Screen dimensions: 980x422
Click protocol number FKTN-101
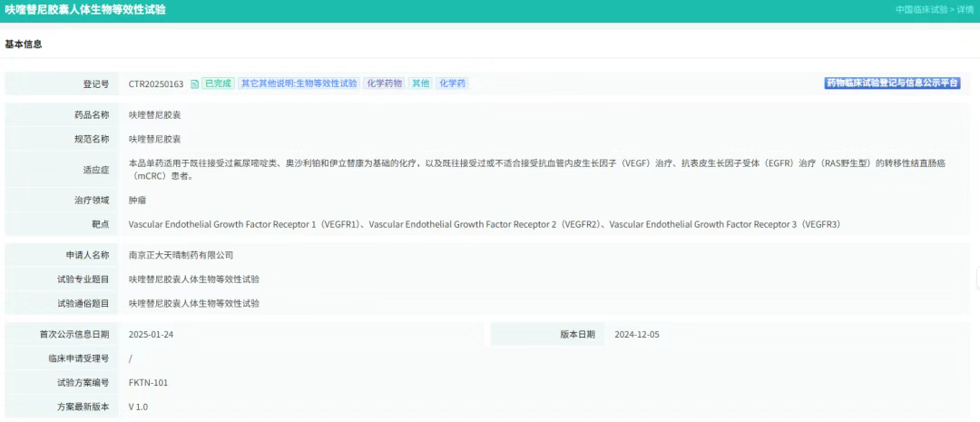[x=148, y=383]
